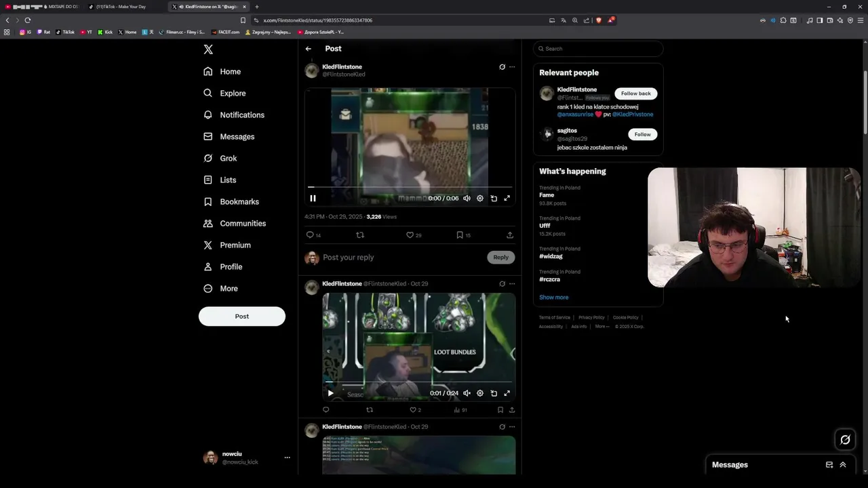Click Brave Shields lion icon
Viewport: 868px width, 488px height.
(x=598, y=20)
